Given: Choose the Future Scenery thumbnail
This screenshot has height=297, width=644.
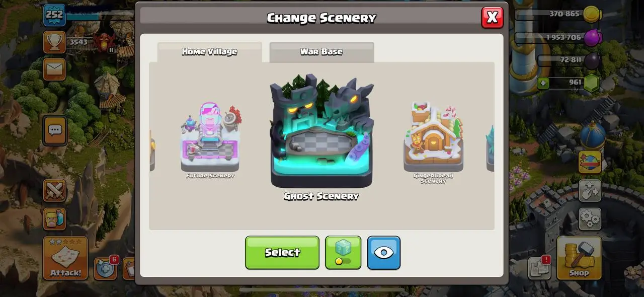Looking at the screenshot, I should pyautogui.click(x=210, y=140).
